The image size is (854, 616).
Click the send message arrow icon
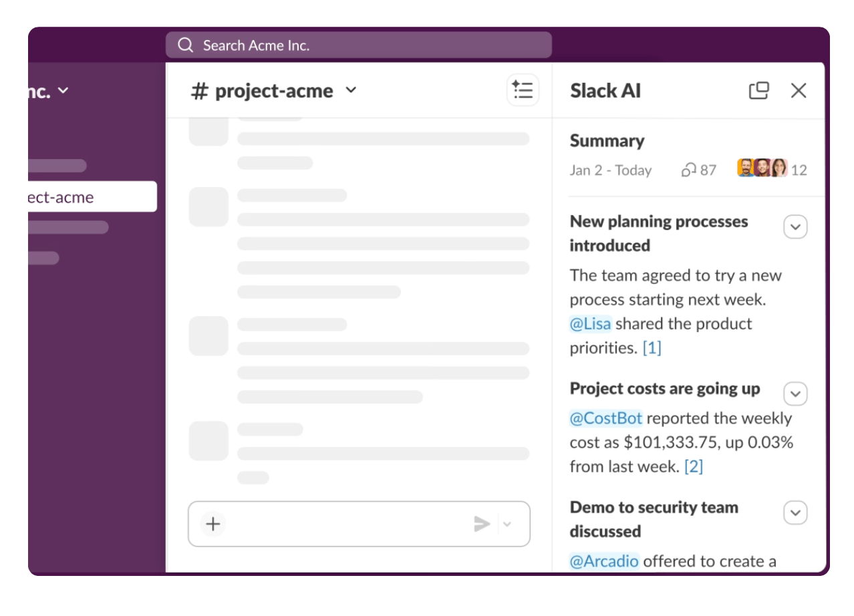click(481, 524)
